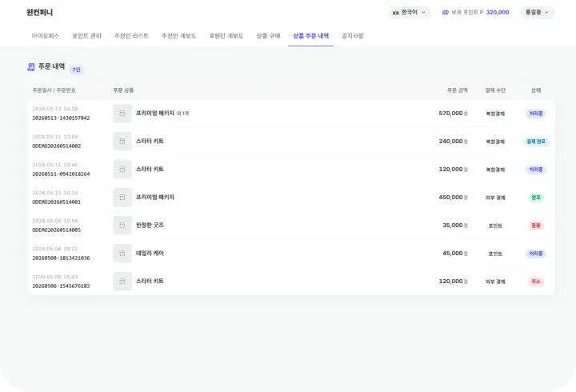
Task: Click the 240,000 원 amount
Action: point(453,142)
